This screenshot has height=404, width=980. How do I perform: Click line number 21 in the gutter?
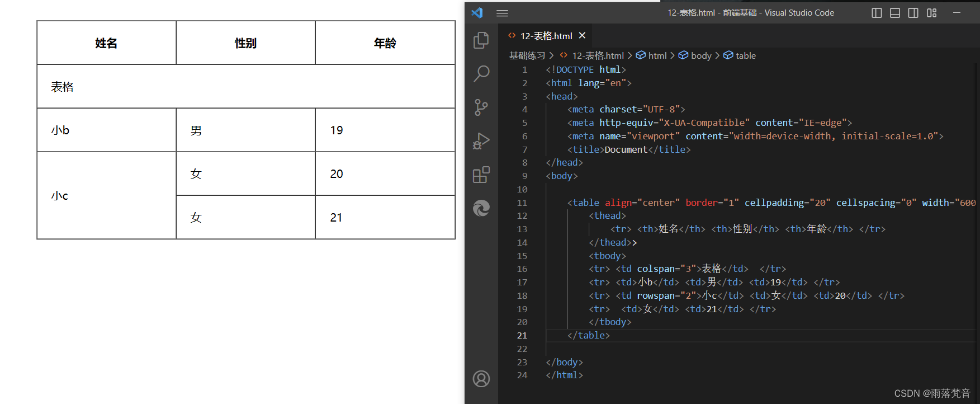click(x=522, y=336)
